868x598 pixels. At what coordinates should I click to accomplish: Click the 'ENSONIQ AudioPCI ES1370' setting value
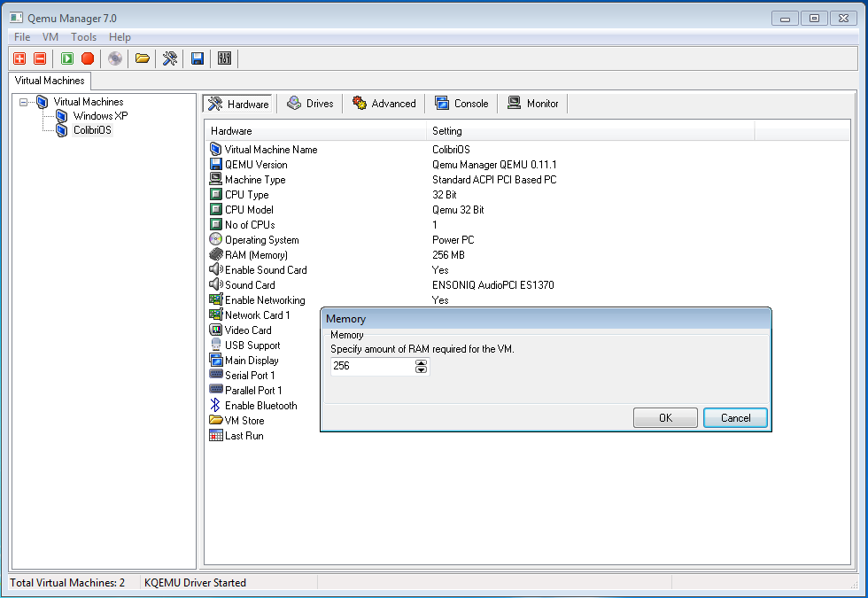[x=493, y=284]
